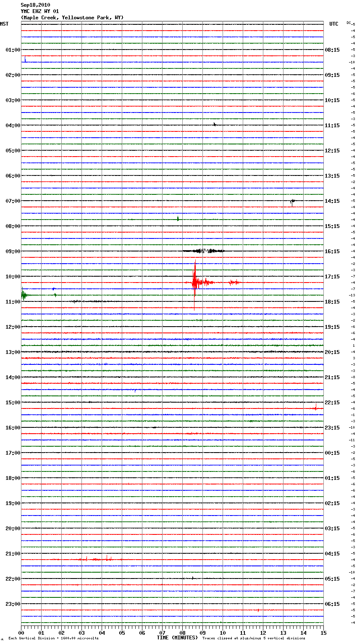Click the minute 12 axis tick label
The height and width of the screenshot is (644, 357).
click(x=263, y=633)
